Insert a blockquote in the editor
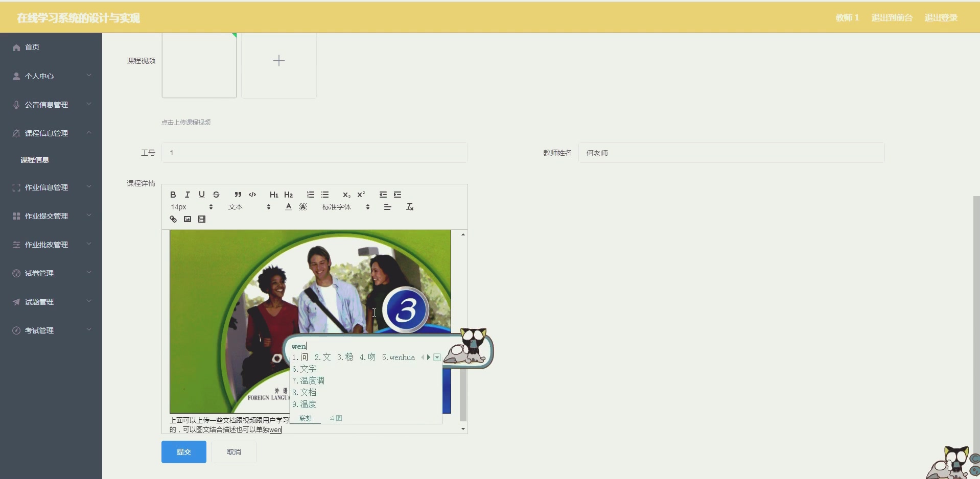This screenshot has height=479, width=980. point(238,195)
